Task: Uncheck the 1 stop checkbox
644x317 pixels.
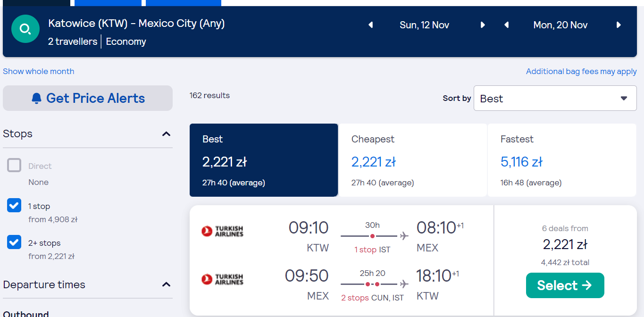Action: coord(14,206)
